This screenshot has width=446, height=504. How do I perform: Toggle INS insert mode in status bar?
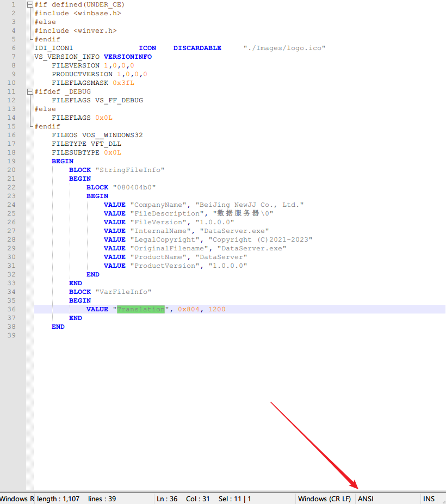click(429, 499)
